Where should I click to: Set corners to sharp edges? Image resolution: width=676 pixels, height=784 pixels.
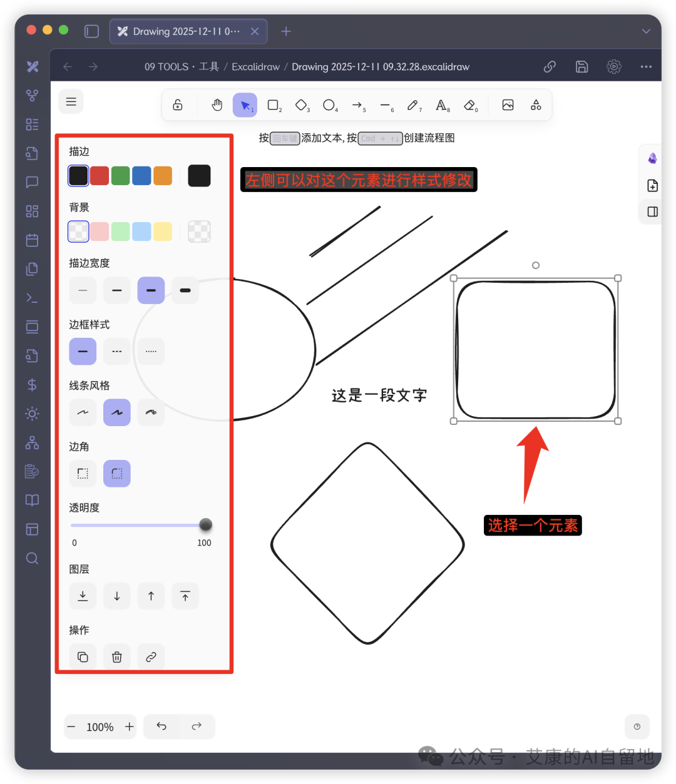[83, 474]
